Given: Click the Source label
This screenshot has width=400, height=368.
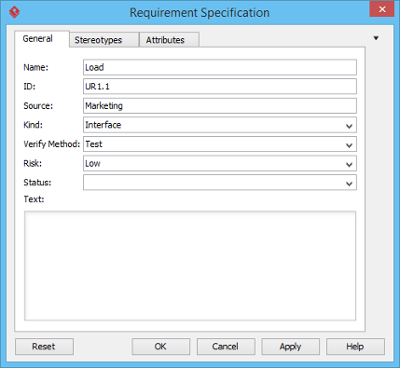Looking at the screenshot, I should pyautogui.click(x=38, y=106).
